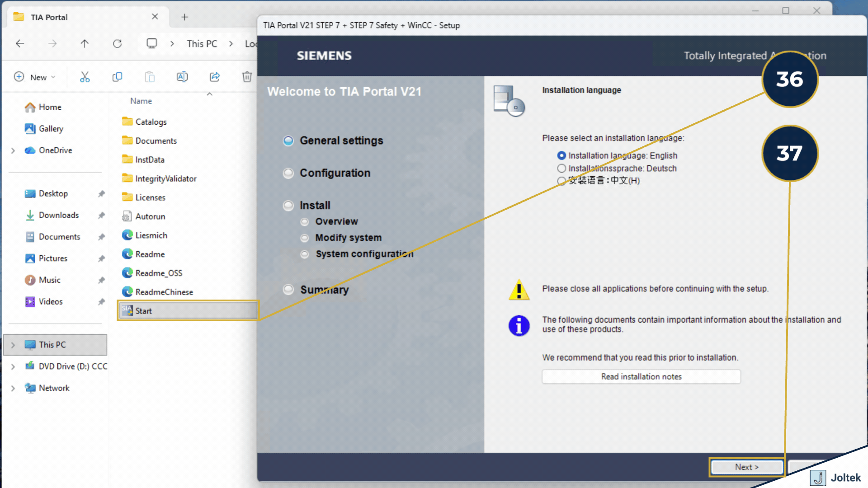Expand DVD Drive (D:) in sidebar

[x=13, y=366]
